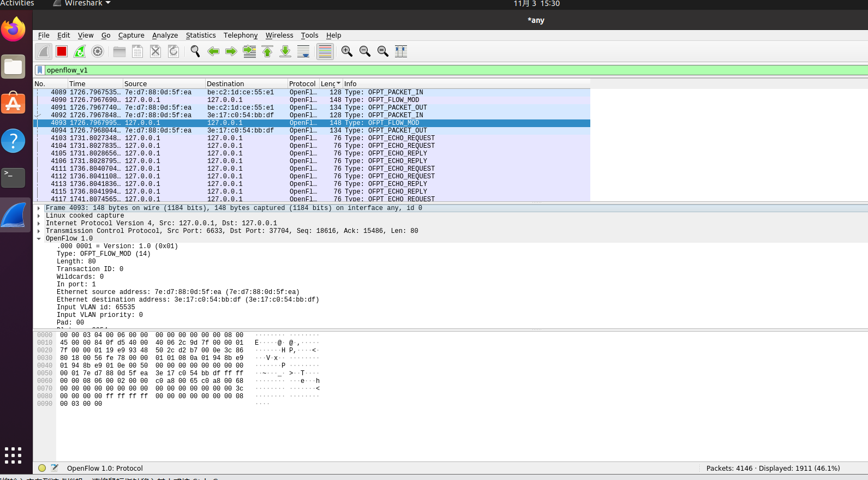Sort packets by the Protocol column
This screenshot has height=480, width=868.
click(x=304, y=84)
